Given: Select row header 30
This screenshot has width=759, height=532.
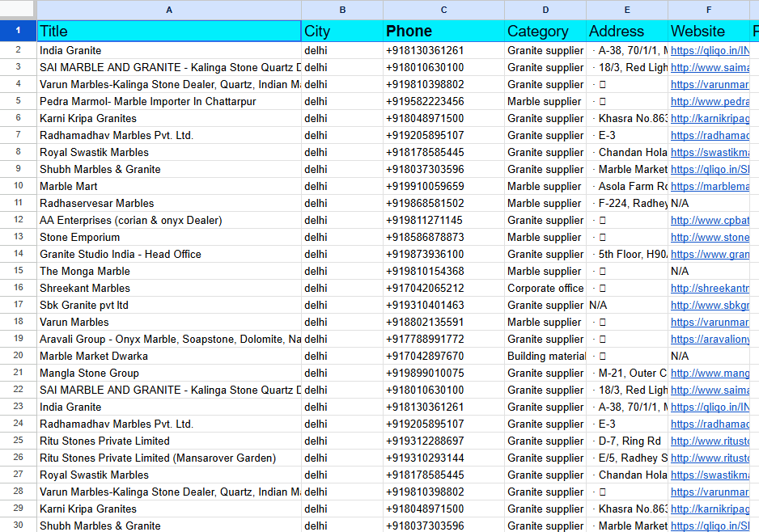Looking at the screenshot, I should pos(18,526).
